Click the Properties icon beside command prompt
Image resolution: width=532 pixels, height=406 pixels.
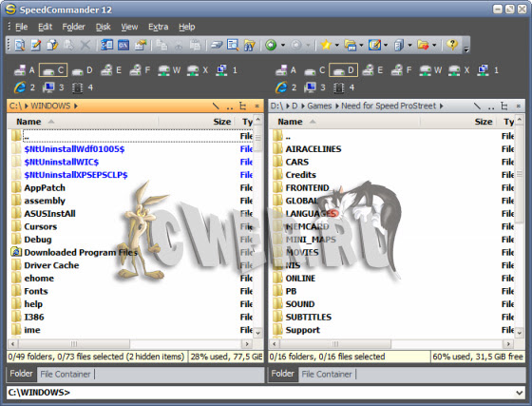[140, 45]
